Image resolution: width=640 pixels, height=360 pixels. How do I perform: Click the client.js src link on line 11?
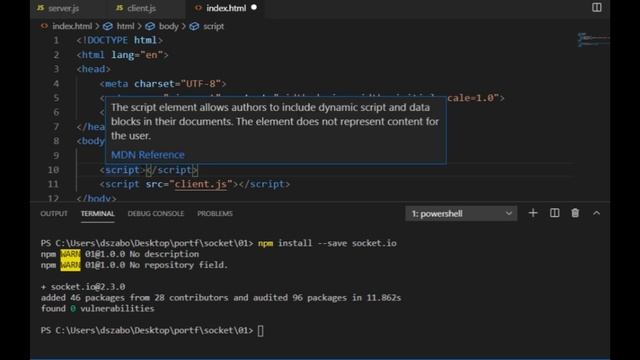200,184
